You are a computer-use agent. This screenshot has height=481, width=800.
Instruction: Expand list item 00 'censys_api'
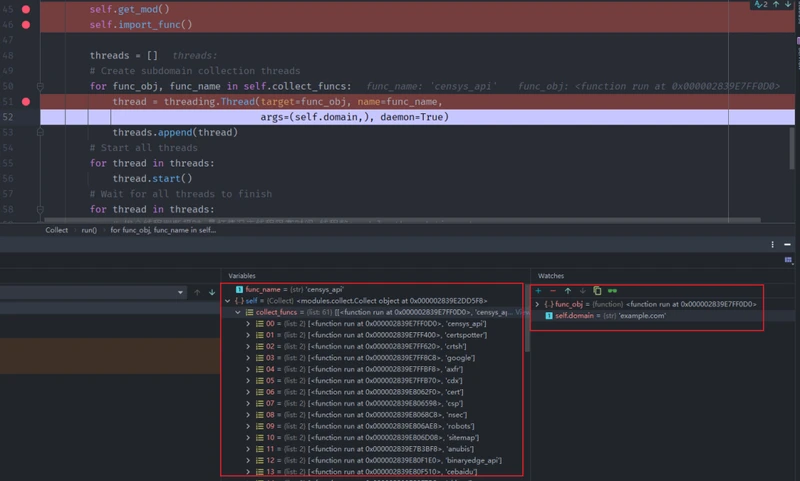pos(248,323)
